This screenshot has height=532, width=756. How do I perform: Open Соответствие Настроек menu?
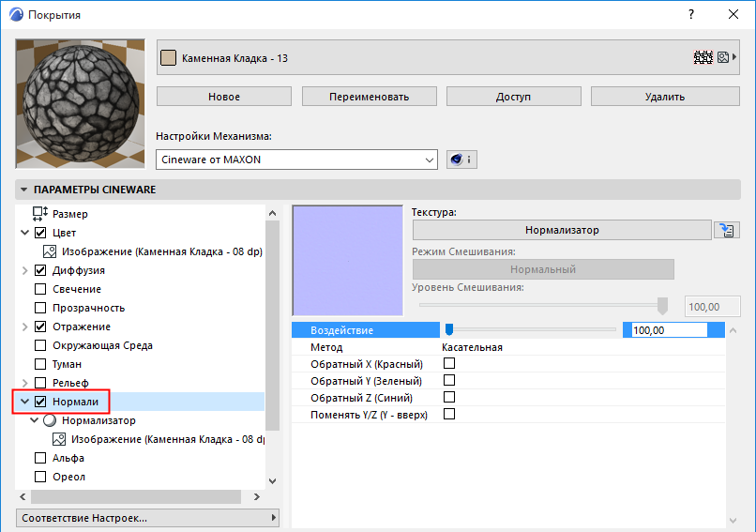click(x=148, y=518)
